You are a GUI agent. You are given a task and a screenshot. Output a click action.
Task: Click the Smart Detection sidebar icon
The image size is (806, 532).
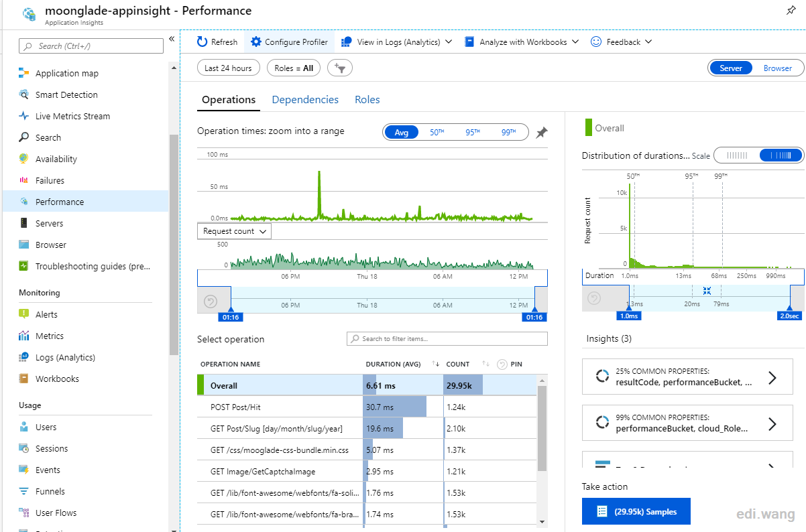click(x=24, y=94)
